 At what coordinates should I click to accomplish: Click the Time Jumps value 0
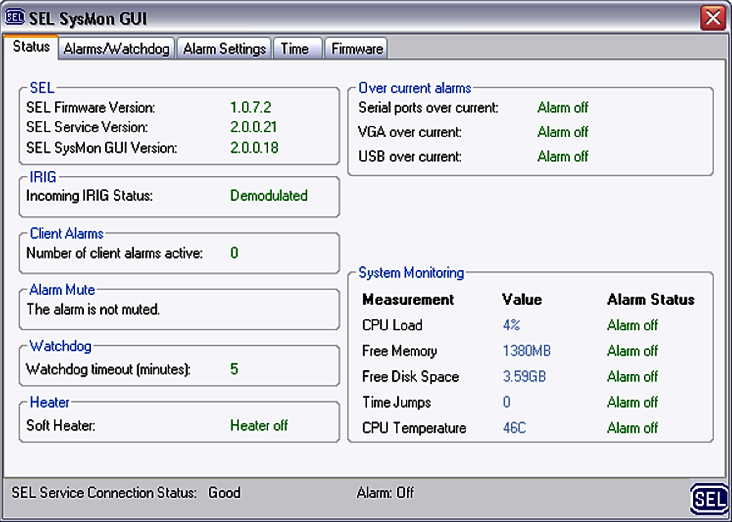(x=507, y=402)
